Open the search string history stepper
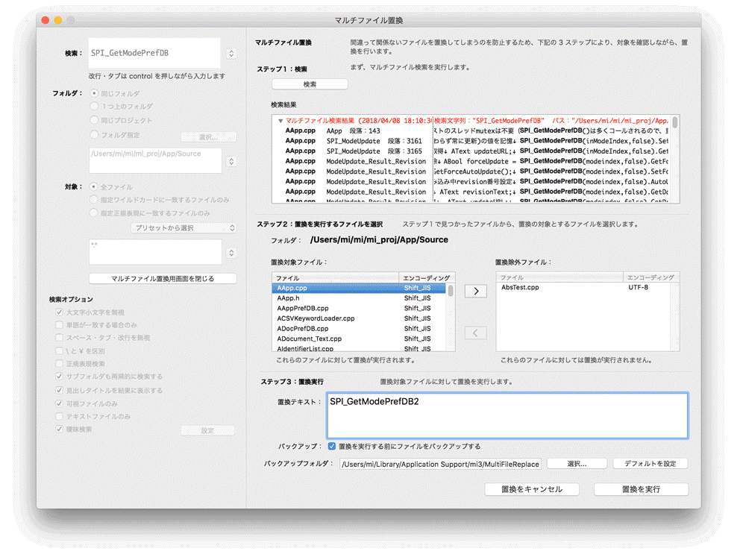This screenshot has height=560, width=746. (x=231, y=53)
